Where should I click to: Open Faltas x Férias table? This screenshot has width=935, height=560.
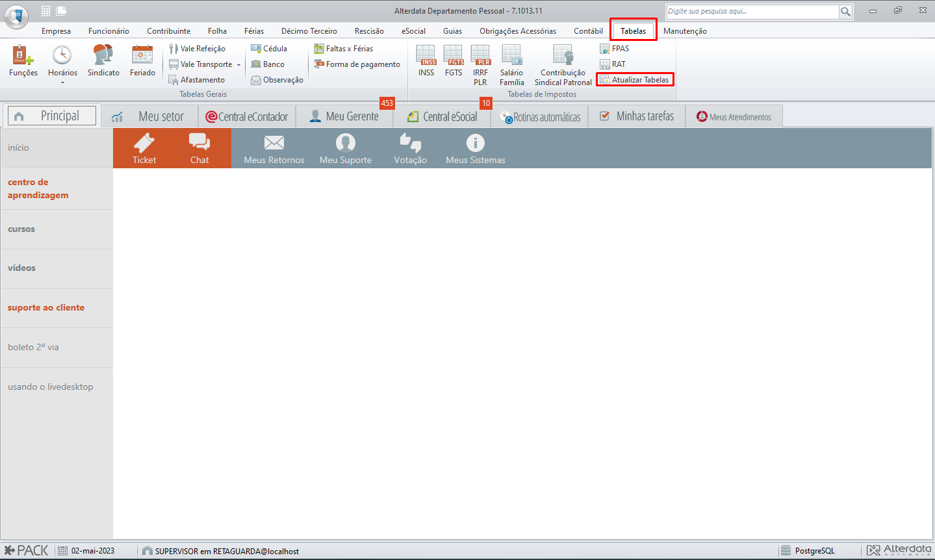[344, 49]
